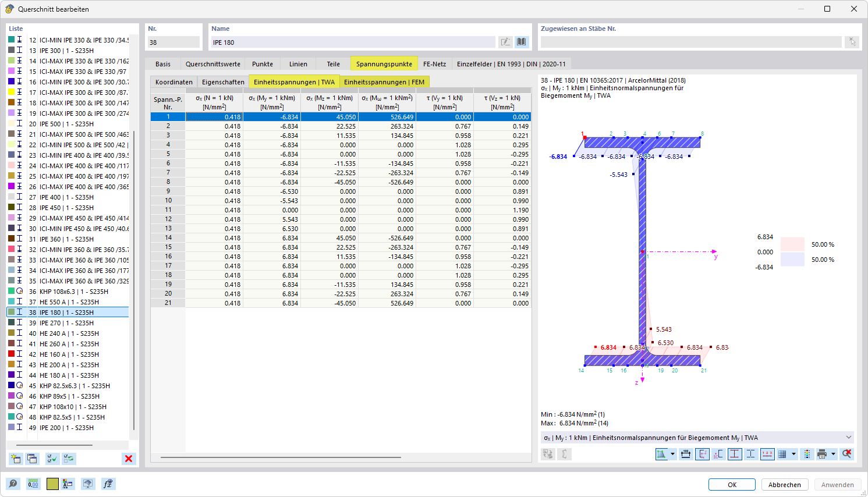Select the Eigenschaften sub-tab
This screenshot has height=497, width=868.
pos(223,82)
